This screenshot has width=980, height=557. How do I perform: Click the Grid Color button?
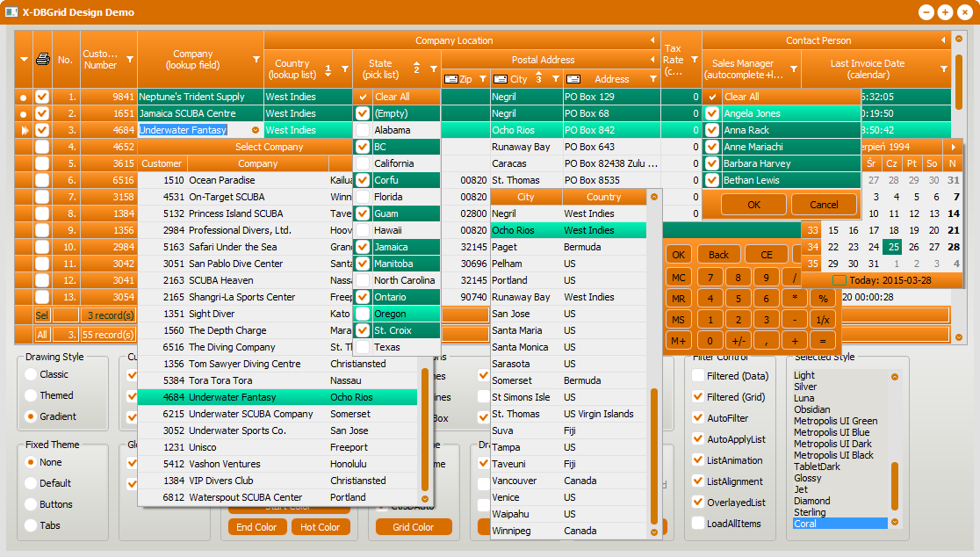414,527
